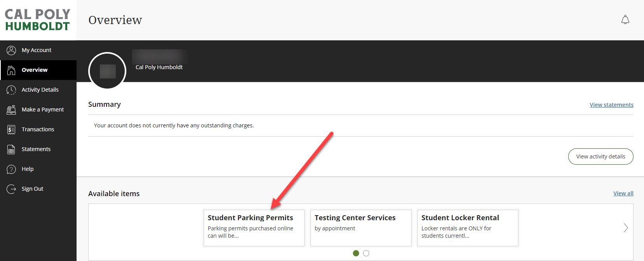The width and height of the screenshot is (644, 261).
Task: Click the profile avatar circle
Action: (107, 71)
